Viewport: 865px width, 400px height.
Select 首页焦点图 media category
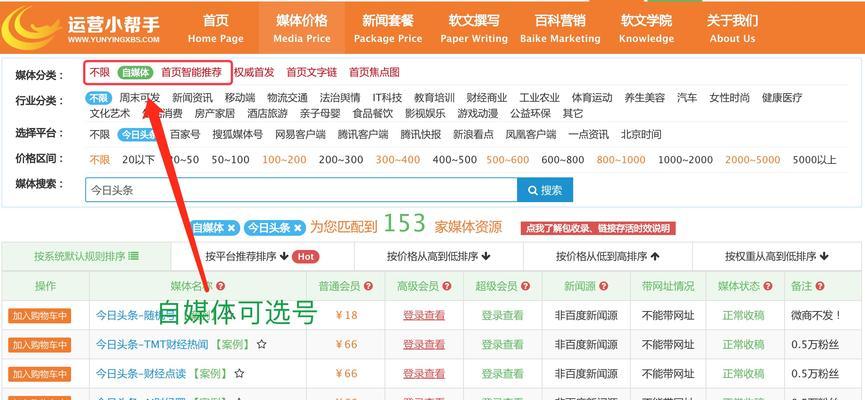point(374,72)
